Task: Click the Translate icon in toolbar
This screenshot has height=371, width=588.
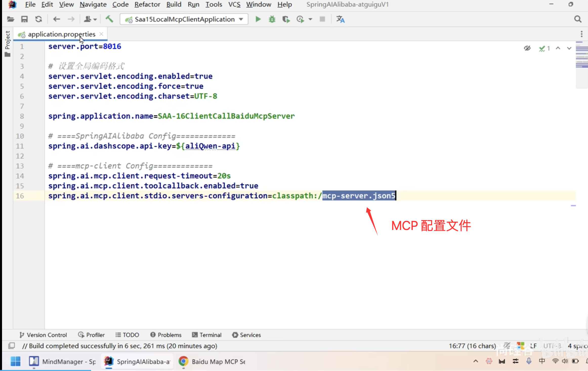Action: point(340,19)
